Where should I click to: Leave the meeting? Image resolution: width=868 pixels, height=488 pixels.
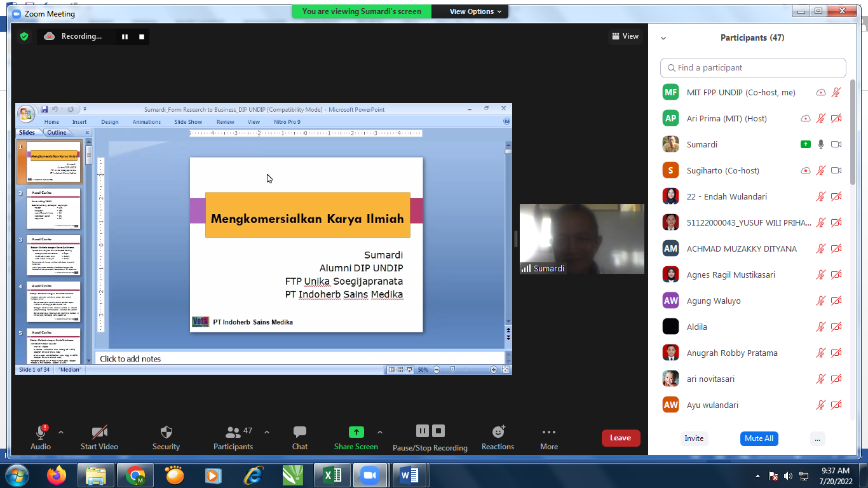tap(620, 438)
